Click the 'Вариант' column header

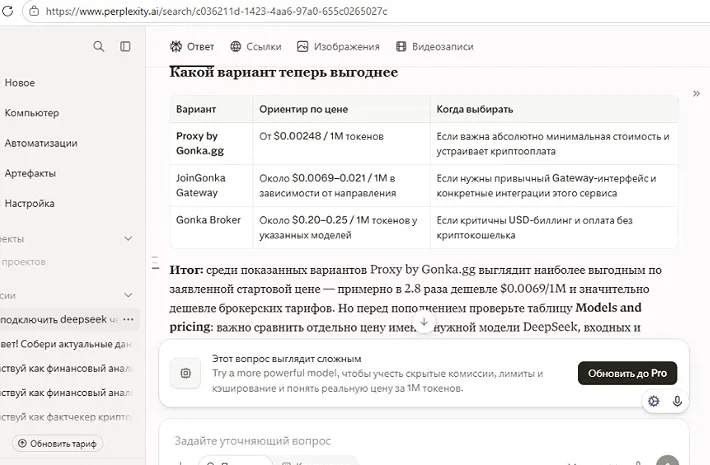click(x=211, y=109)
